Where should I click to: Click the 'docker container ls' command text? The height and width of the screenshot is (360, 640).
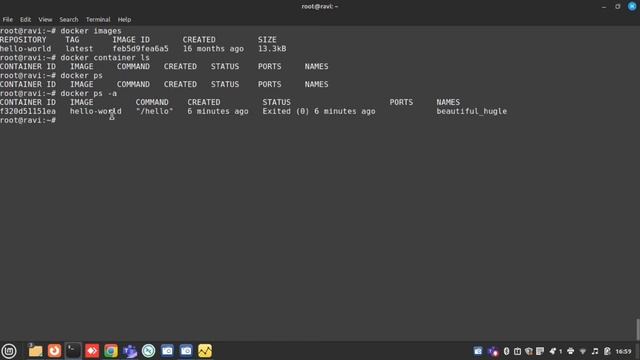[105, 58]
